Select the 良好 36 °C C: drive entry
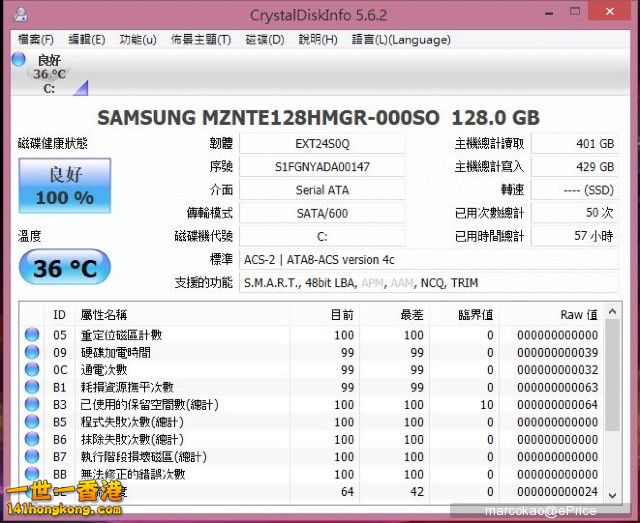This screenshot has width=640, height=523. pos(49,74)
